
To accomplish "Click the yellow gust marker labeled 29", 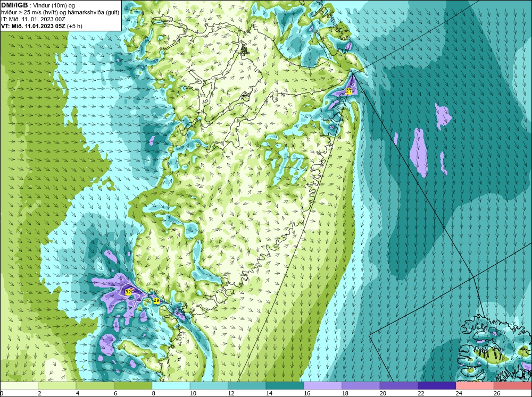I will click(x=156, y=300).
